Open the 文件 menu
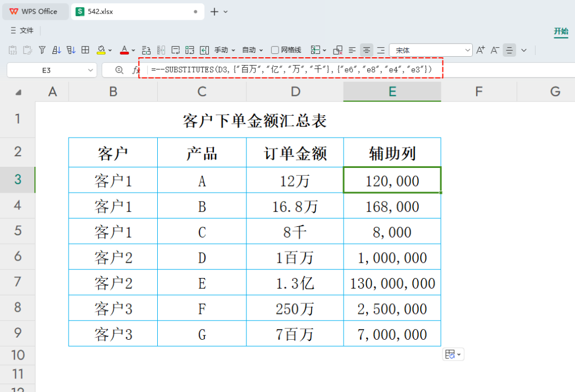 click(x=22, y=30)
